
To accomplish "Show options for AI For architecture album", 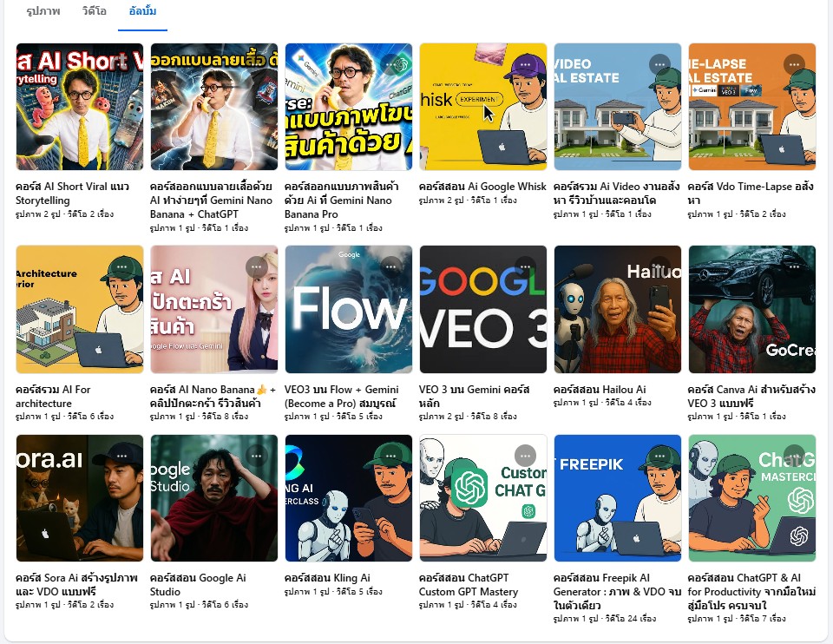I will click(x=122, y=266).
